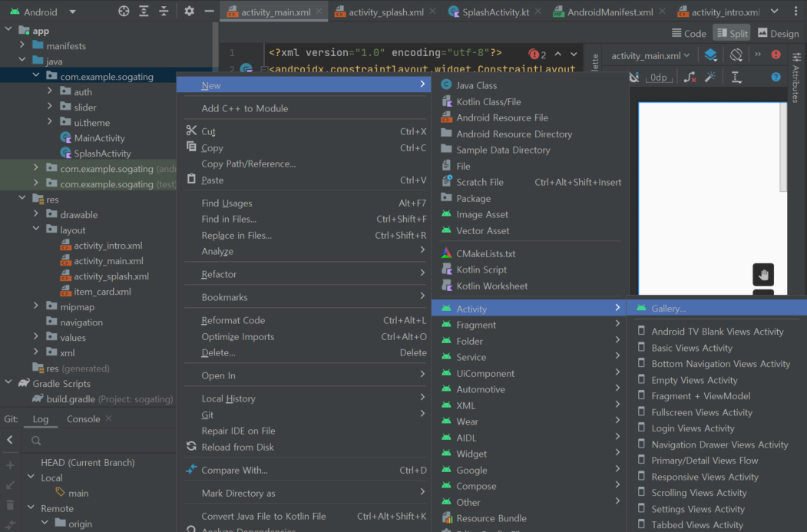Collapse the app module node
The height and width of the screenshot is (532, 807).
click(x=8, y=31)
